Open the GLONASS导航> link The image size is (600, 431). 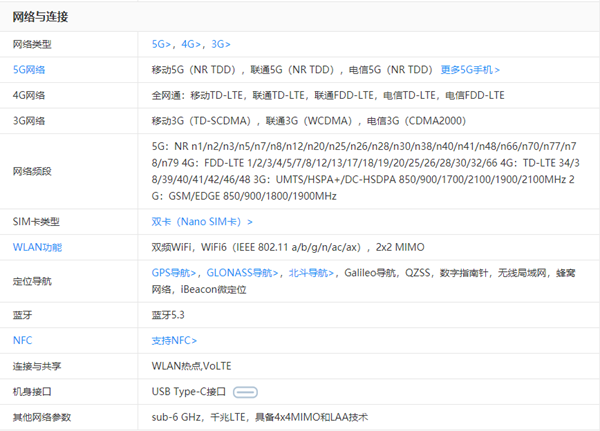(242, 272)
